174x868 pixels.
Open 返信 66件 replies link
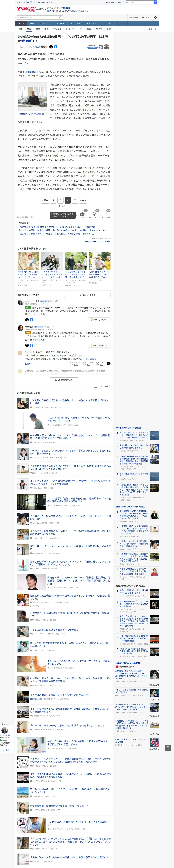[29, 364]
